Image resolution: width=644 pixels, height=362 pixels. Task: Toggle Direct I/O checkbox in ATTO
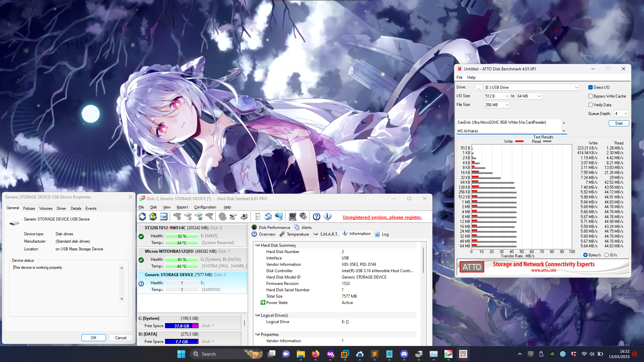590,87
